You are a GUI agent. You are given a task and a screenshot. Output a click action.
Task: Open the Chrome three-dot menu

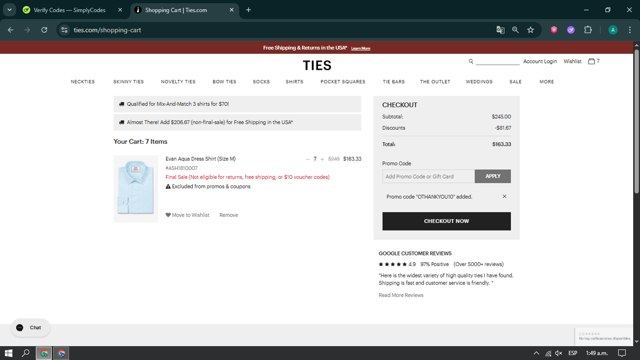point(630,30)
